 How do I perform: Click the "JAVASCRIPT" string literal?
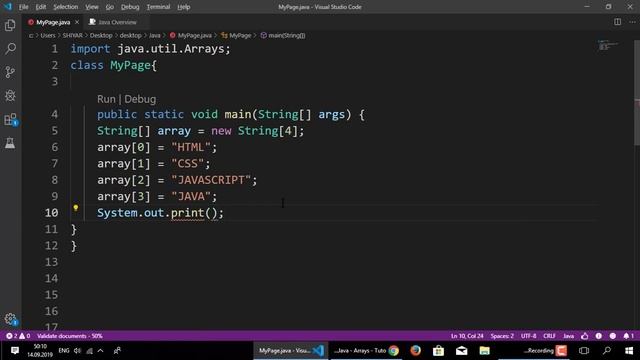point(211,180)
